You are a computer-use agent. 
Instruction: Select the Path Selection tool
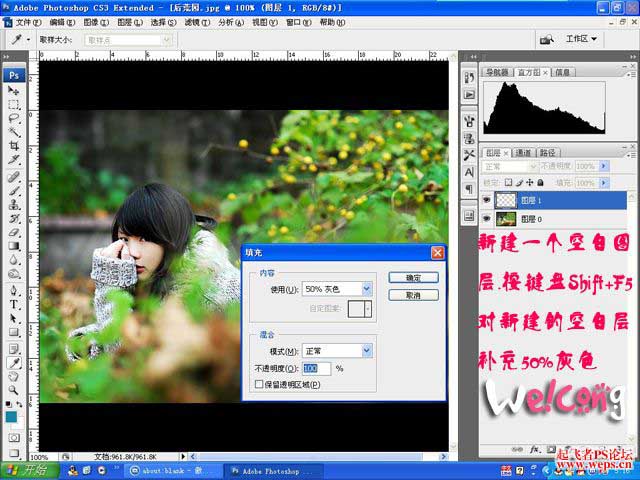coord(13,318)
